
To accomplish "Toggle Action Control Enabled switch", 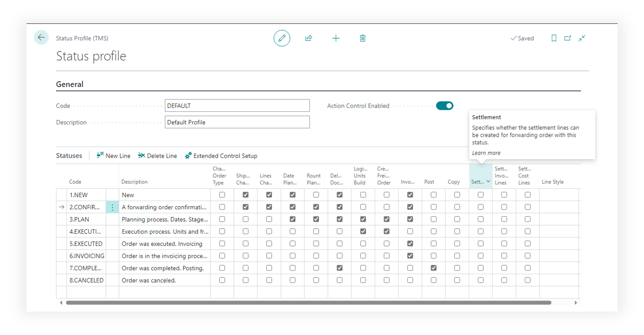I will point(445,106).
